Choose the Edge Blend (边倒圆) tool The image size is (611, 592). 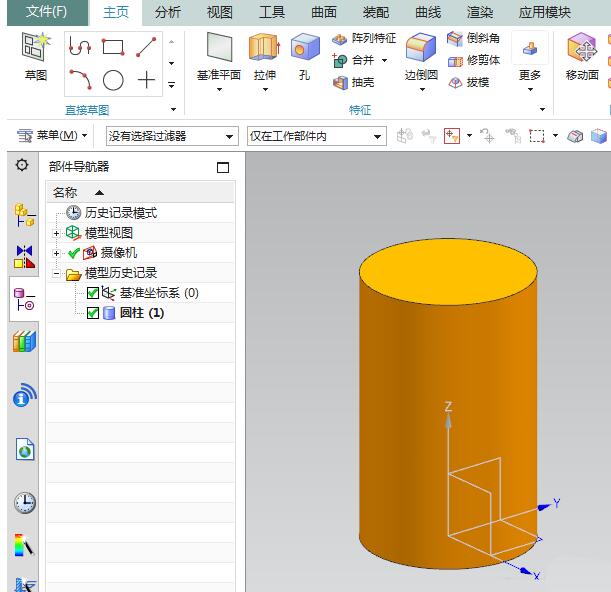point(421,48)
